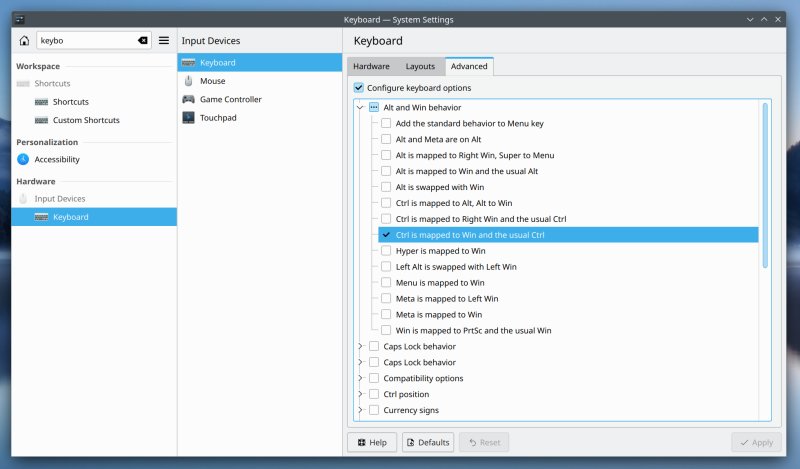The image size is (800, 469).
Task: Enable Alt is swapped with Win
Action: (x=386, y=187)
